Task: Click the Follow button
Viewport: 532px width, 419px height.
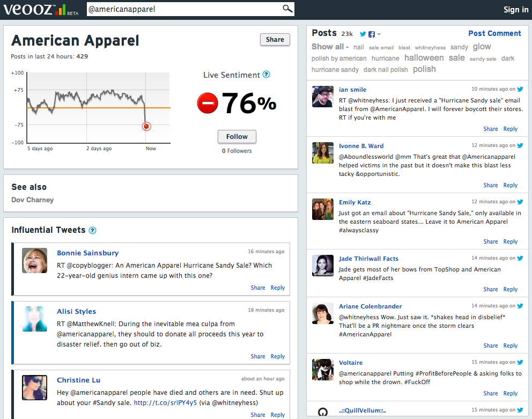Action: [x=237, y=136]
